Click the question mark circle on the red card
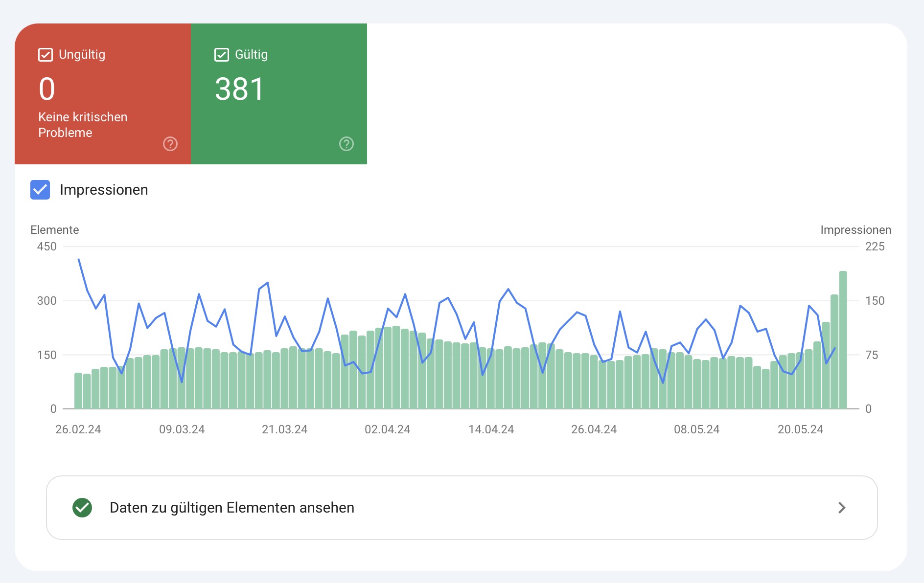Image resolution: width=924 pixels, height=583 pixels. click(169, 144)
